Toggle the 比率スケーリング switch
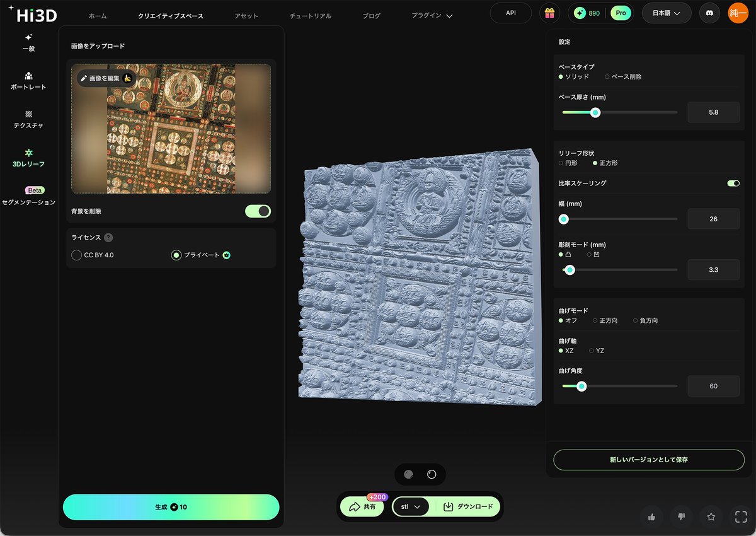 point(733,184)
